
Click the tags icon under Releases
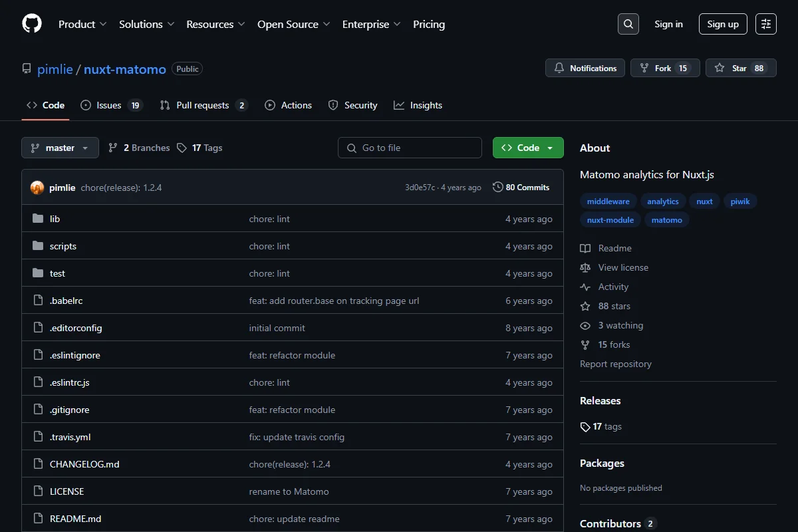[x=585, y=427]
